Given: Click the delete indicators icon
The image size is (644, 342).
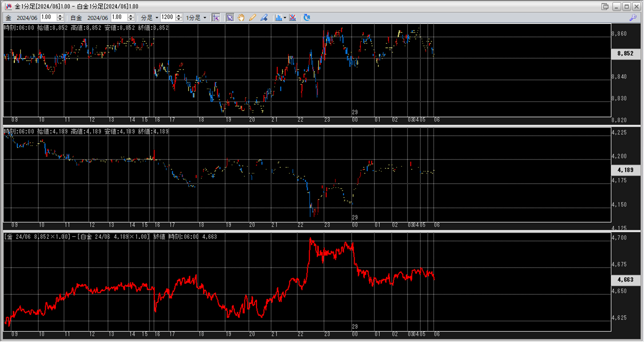Looking at the screenshot, I should pyautogui.click(x=293, y=18).
